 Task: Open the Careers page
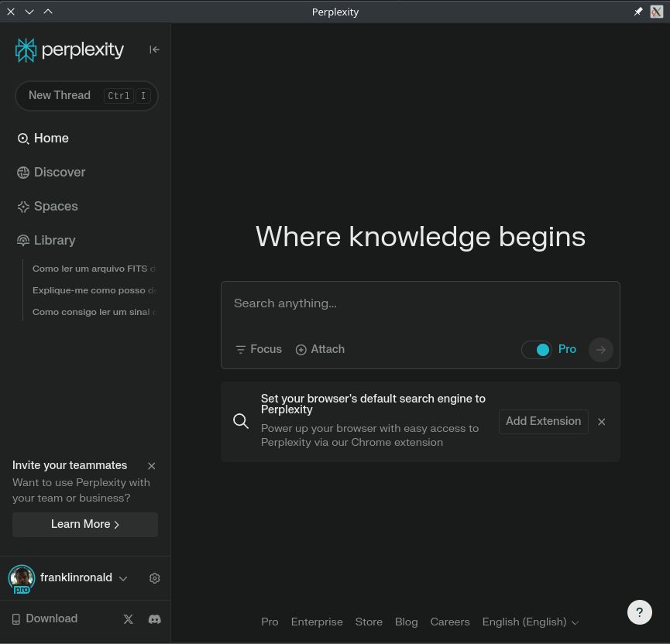click(449, 622)
